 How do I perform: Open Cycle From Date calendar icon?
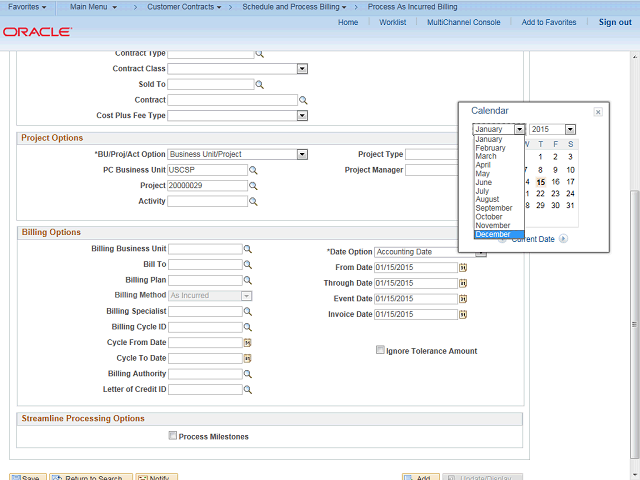click(248, 343)
